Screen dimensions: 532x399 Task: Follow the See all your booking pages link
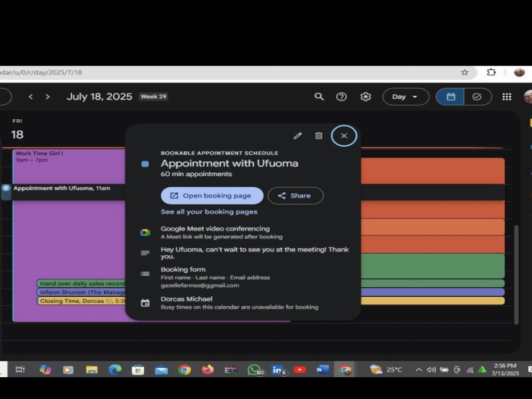point(209,212)
